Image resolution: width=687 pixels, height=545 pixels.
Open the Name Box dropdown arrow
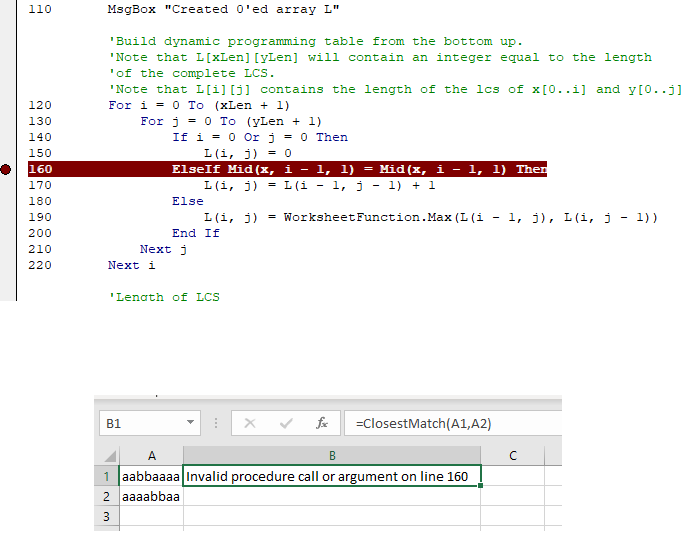click(190, 423)
